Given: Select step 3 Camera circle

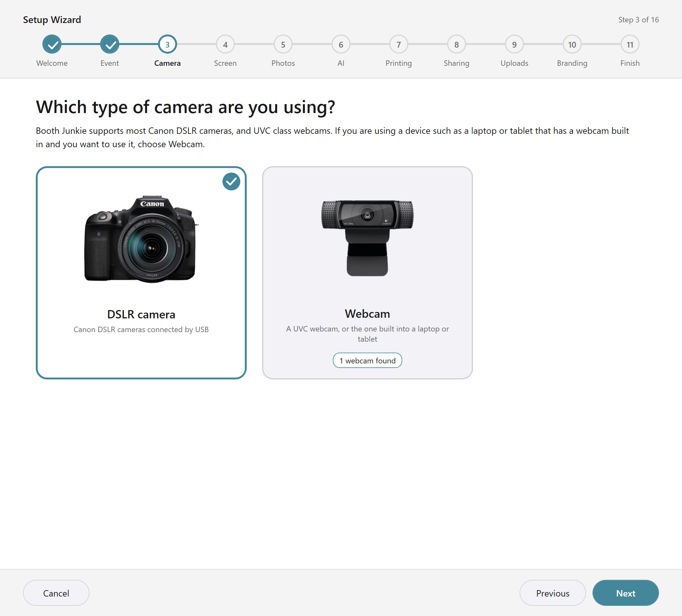Looking at the screenshot, I should (167, 44).
